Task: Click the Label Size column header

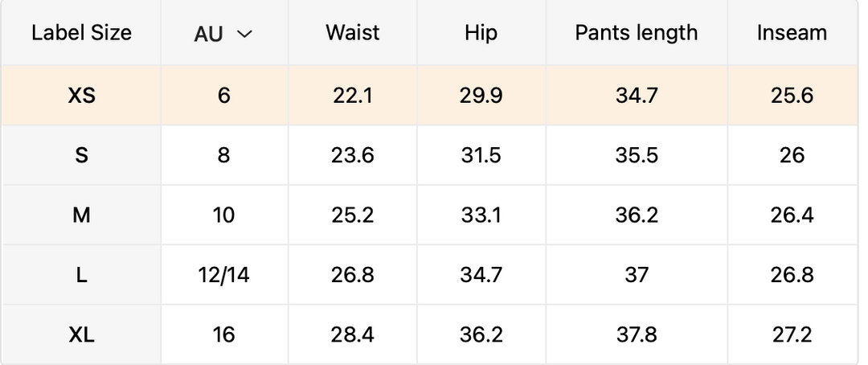Action: 81,33
